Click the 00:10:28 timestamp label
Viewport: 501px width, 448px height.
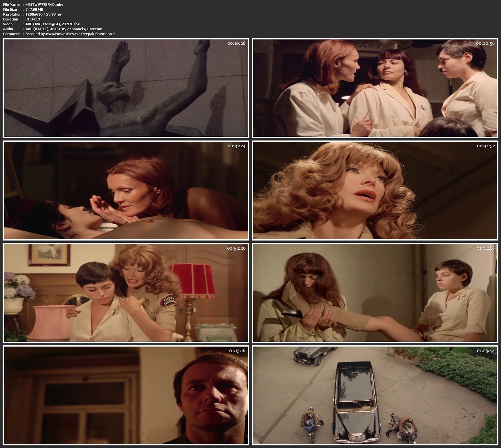[x=236, y=43]
